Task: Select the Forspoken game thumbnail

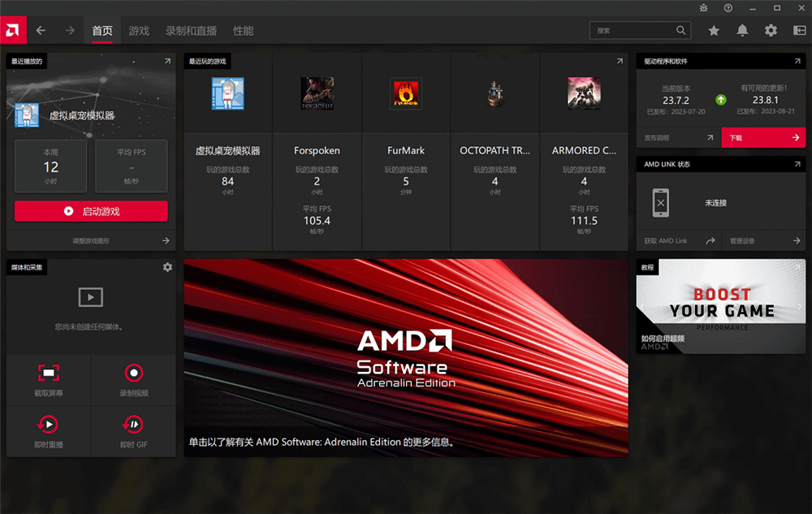Action: click(x=317, y=93)
